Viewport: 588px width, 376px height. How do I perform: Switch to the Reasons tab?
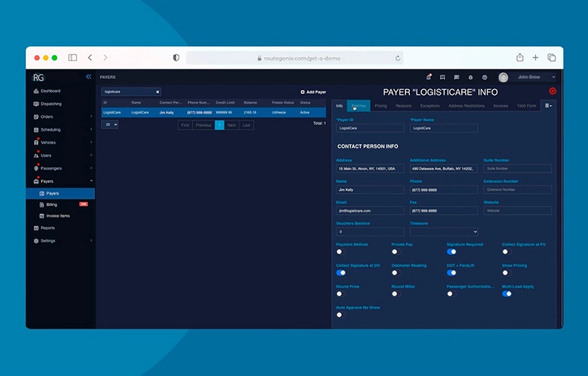pyautogui.click(x=404, y=106)
